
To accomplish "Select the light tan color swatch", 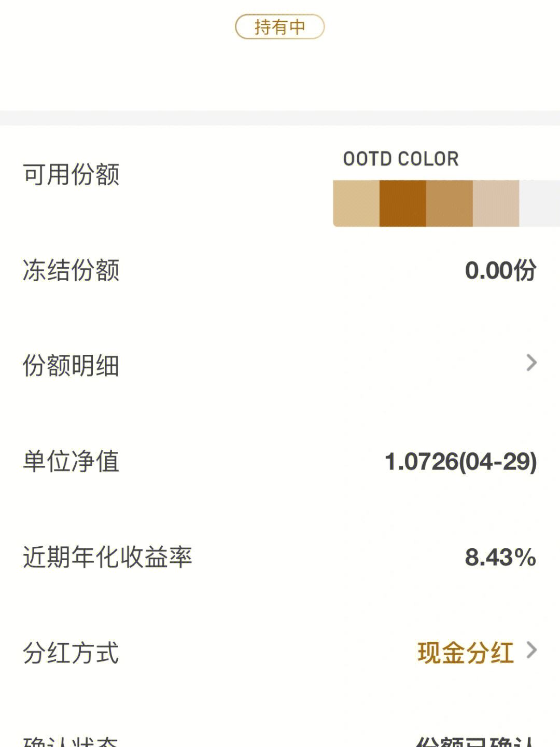I will [356, 203].
